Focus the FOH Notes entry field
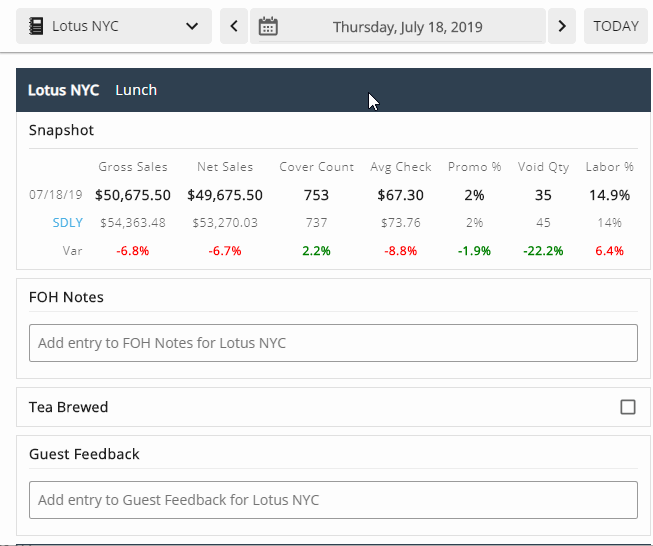 tap(333, 343)
